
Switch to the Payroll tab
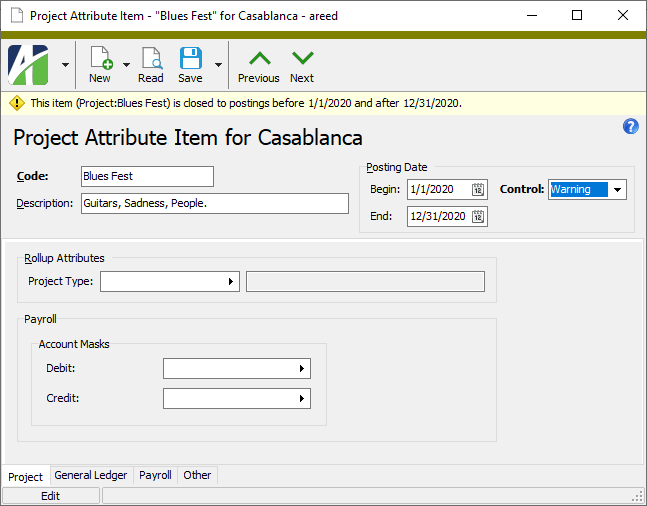click(x=155, y=476)
